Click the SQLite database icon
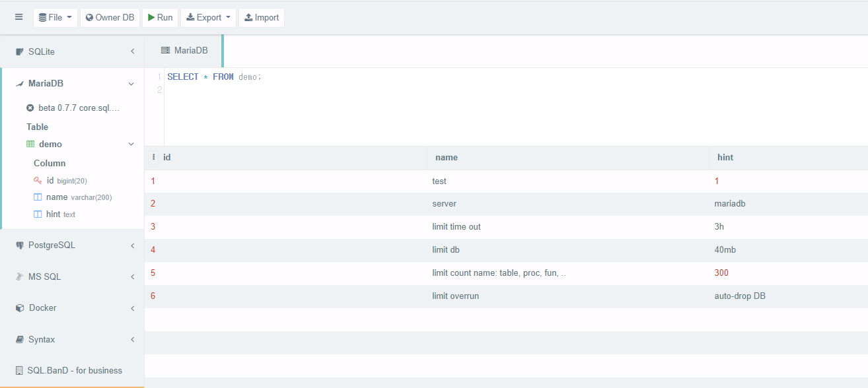868x388 pixels. (20, 51)
